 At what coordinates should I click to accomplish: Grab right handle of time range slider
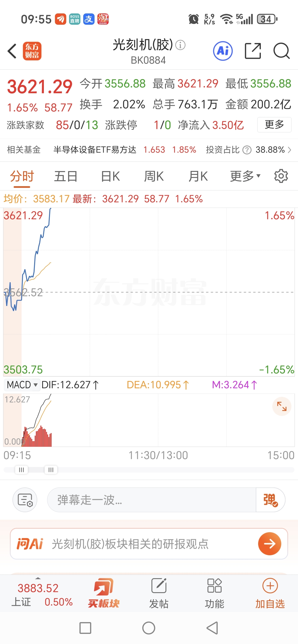pyautogui.click(x=51, y=470)
